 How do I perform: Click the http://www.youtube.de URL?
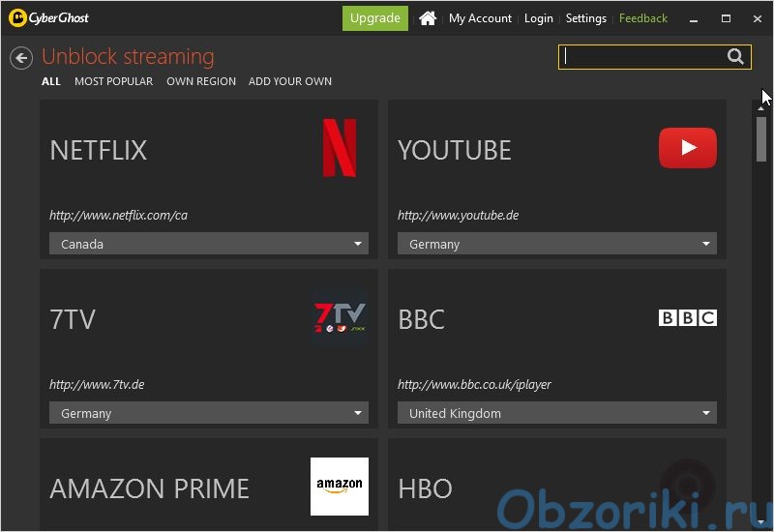458,215
